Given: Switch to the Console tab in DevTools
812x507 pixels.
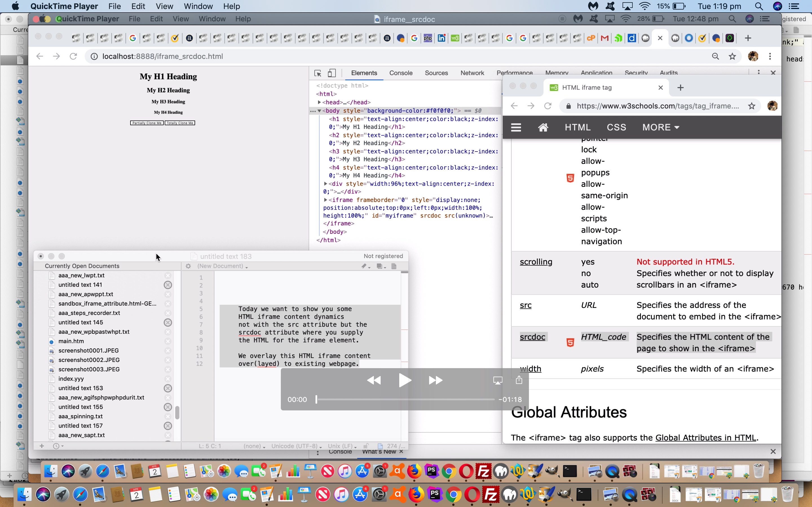Looking at the screenshot, I should [x=401, y=72].
